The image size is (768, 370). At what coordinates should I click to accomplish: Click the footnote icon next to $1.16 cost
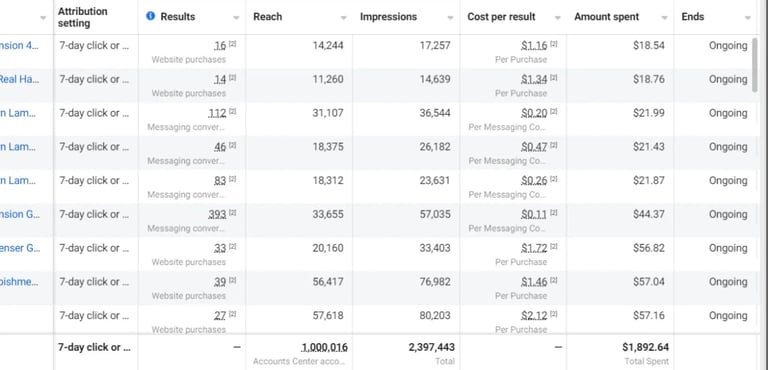pyautogui.click(x=553, y=44)
